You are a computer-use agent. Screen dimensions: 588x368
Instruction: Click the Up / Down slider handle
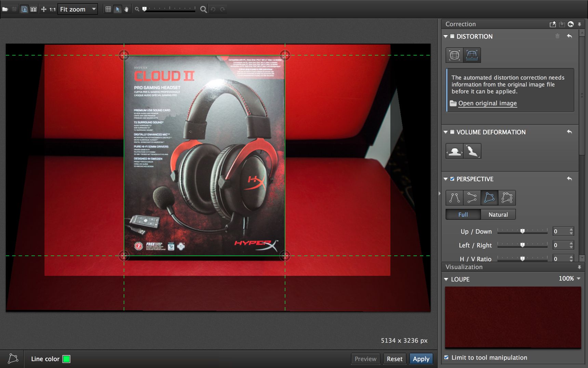pyautogui.click(x=522, y=231)
